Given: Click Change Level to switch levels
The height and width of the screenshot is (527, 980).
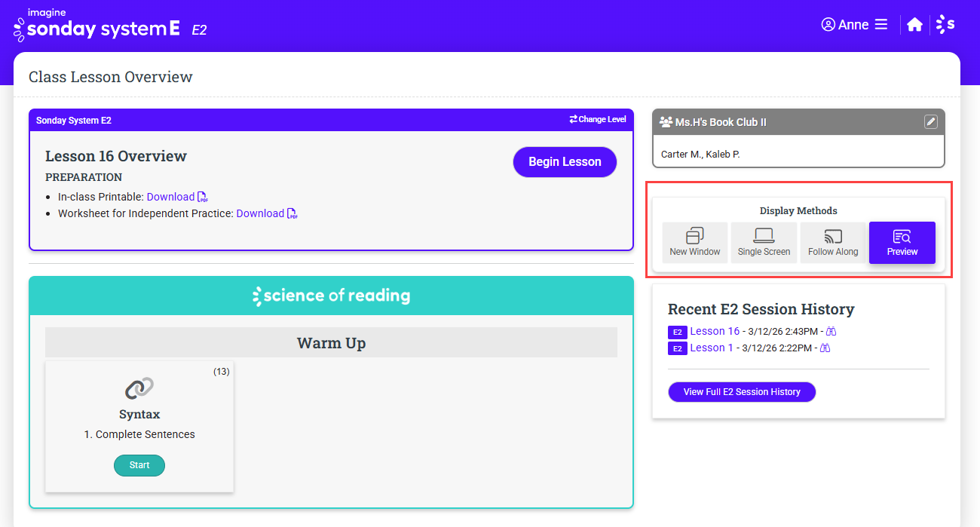Looking at the screenshot, I should [x=598, y=120].
